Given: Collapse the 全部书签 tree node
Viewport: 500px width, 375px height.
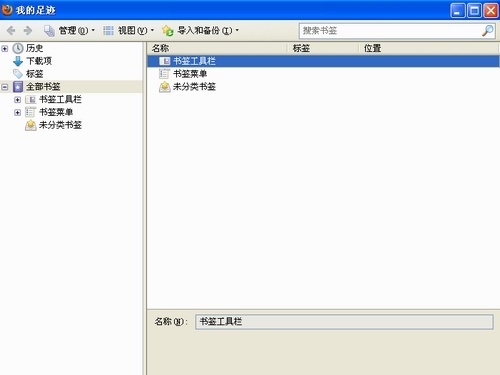Looking at the screenshot, I should tap(5, 87).
